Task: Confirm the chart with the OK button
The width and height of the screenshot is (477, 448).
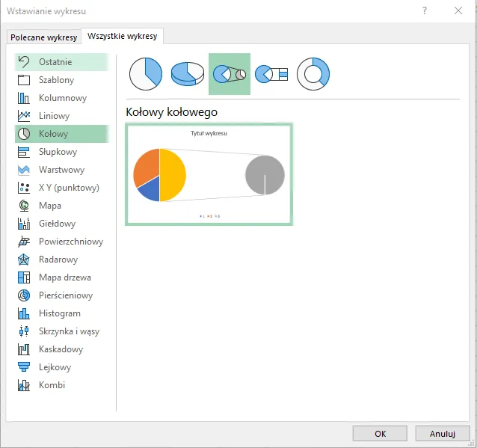Action: point(380,433)
